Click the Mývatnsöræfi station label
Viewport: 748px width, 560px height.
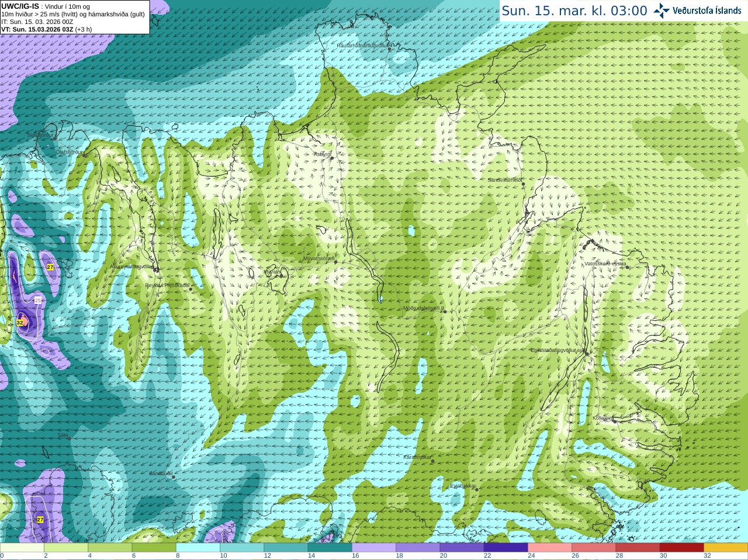pos(318,258)
